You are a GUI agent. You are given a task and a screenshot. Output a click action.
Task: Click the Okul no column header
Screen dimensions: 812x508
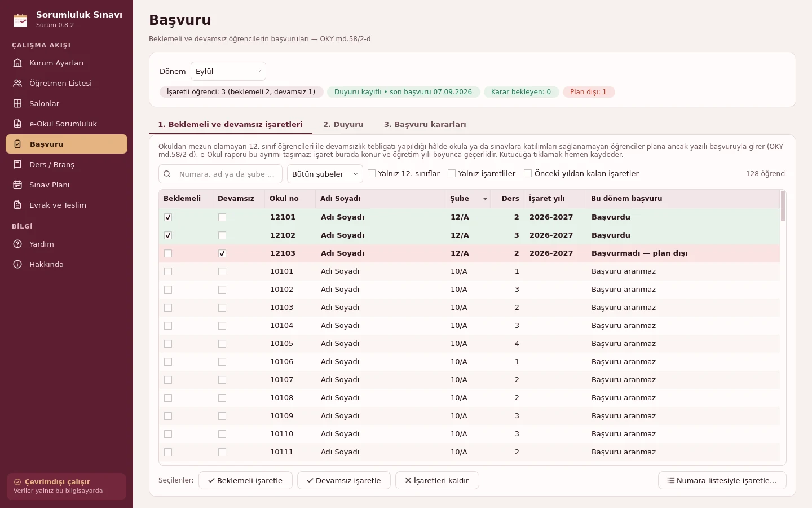(290, 199)
